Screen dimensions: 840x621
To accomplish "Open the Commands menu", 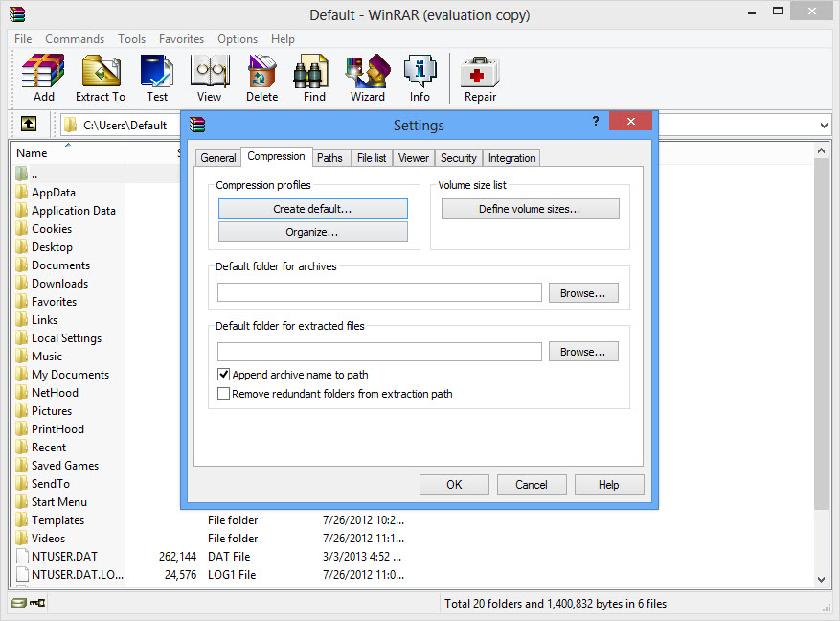I will [x=75, y=39].
